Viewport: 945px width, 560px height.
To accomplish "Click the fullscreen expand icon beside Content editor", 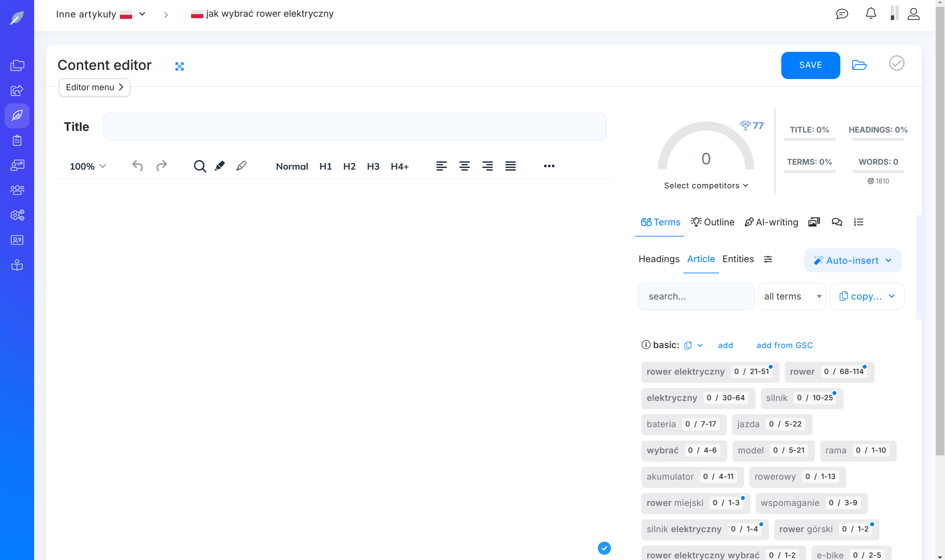I will tap(179, 66).
